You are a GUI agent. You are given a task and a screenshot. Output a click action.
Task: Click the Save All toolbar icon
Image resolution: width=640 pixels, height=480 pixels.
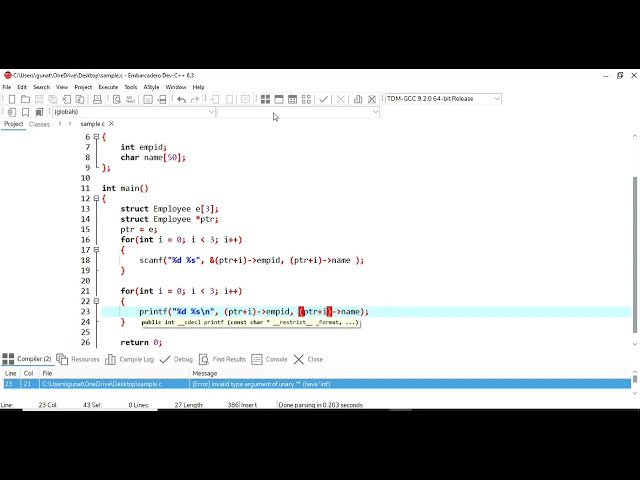click(x=53, y=99)
